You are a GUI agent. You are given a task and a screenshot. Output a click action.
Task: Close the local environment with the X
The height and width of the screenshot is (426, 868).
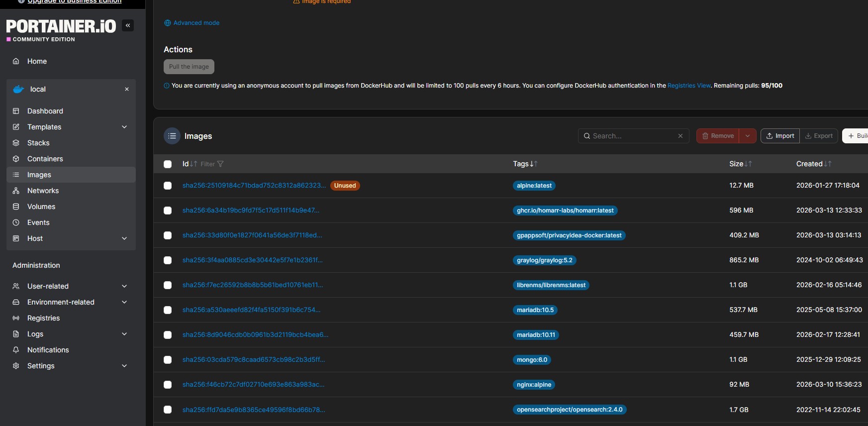[x=127, y=89]
